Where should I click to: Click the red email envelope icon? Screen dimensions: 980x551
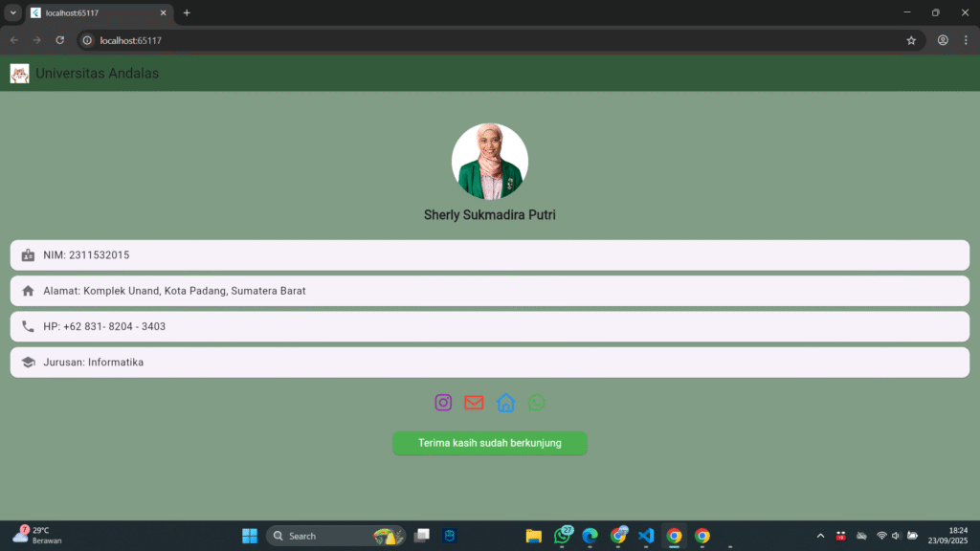474,403
